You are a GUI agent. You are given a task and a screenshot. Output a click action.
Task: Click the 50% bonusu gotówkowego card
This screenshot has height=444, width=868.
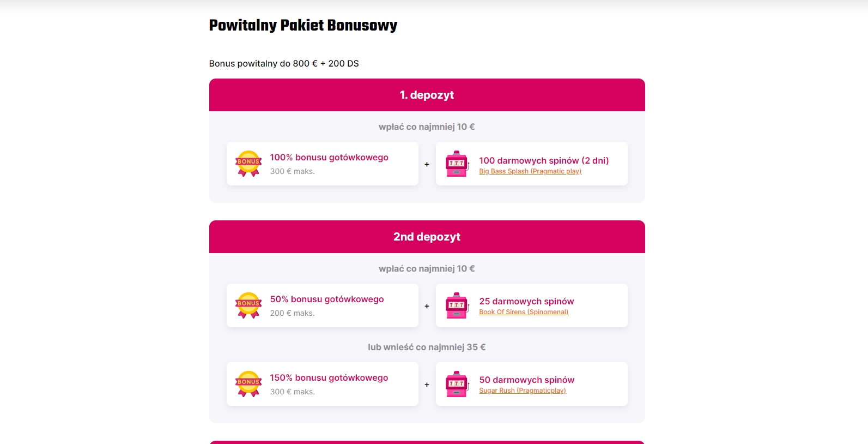[323, 305]
